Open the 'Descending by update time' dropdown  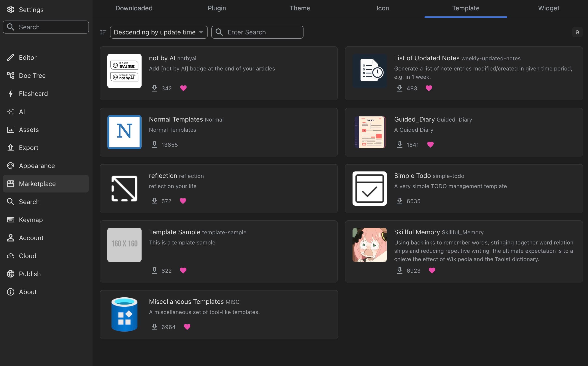[x=159, y=32]
